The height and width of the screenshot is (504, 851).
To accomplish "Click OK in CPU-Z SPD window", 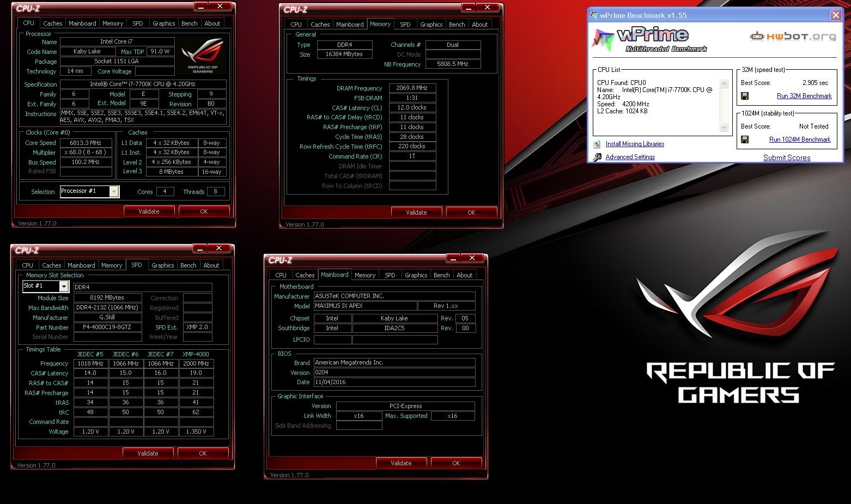I will click(x=203, y=453).
